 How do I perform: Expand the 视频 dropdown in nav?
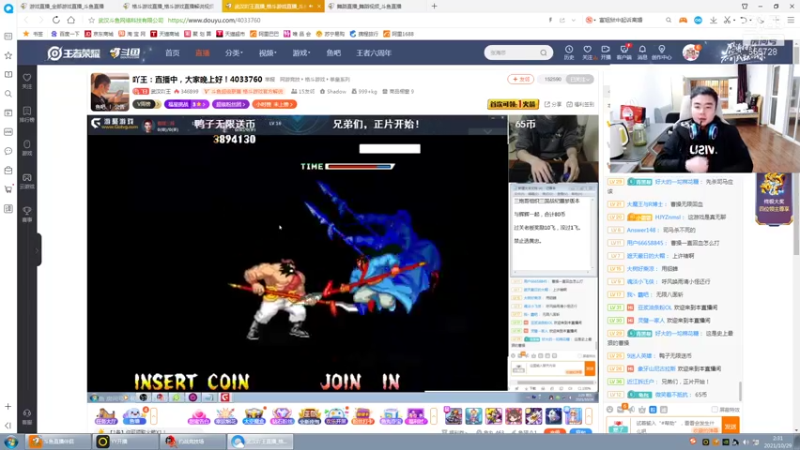[x=267, y=53]
